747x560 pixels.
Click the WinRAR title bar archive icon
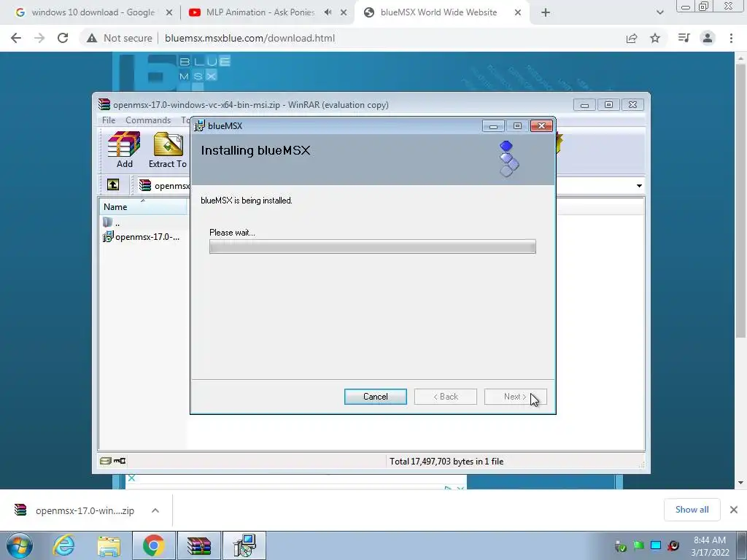click(104, 104)
